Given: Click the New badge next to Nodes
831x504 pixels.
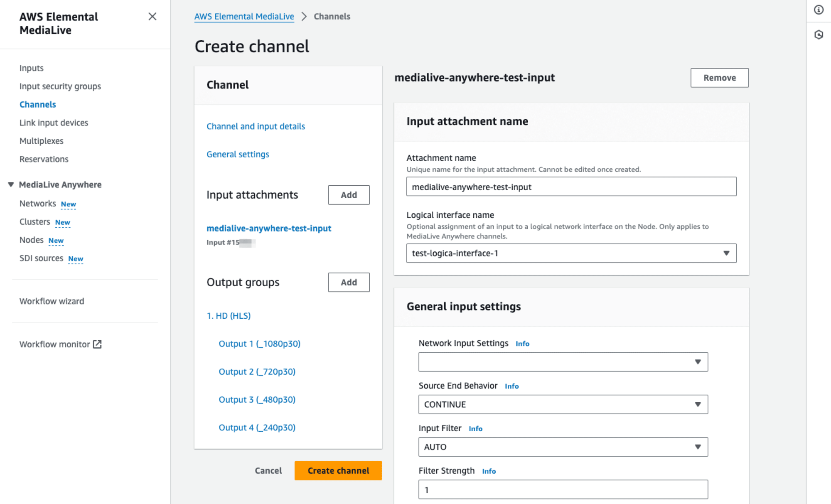Looking at the screenshot, I should coord(56,241).
